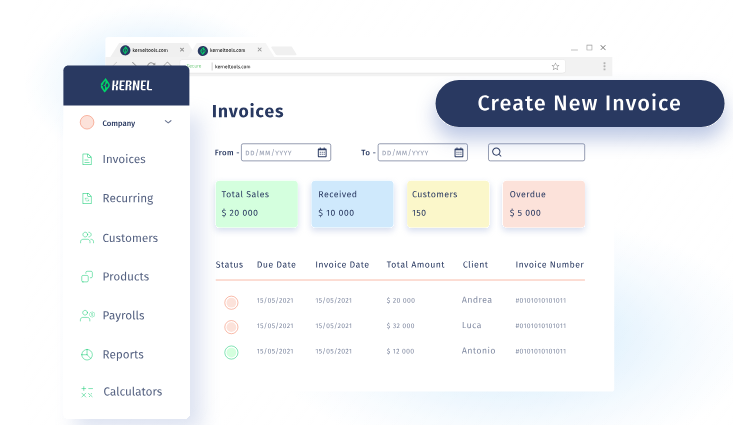Go to Payrolls in the sidebar
This screenshot has height=425, width=733.
pyautogui.click(x=123, y=316)
